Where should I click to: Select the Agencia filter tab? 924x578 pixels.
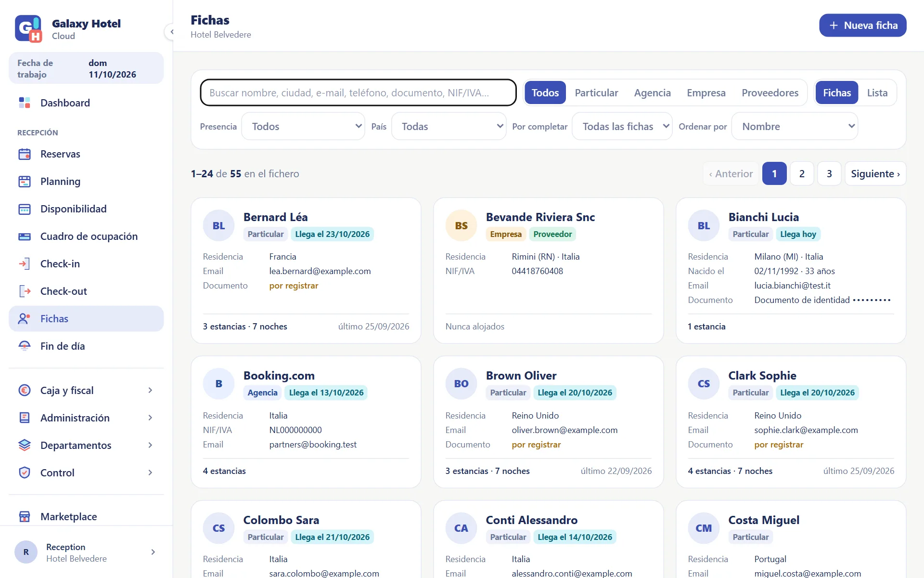pyautogui.click(x=652, y=92)
